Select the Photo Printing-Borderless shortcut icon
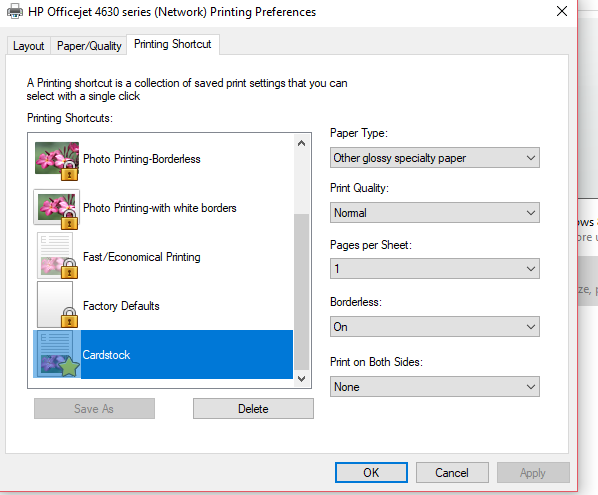598x495 pixels. pyautogui.click(x=57, y=160)
